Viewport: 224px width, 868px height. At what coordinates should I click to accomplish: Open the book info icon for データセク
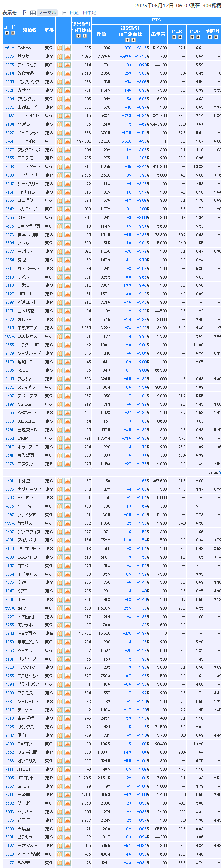[60, 65]
